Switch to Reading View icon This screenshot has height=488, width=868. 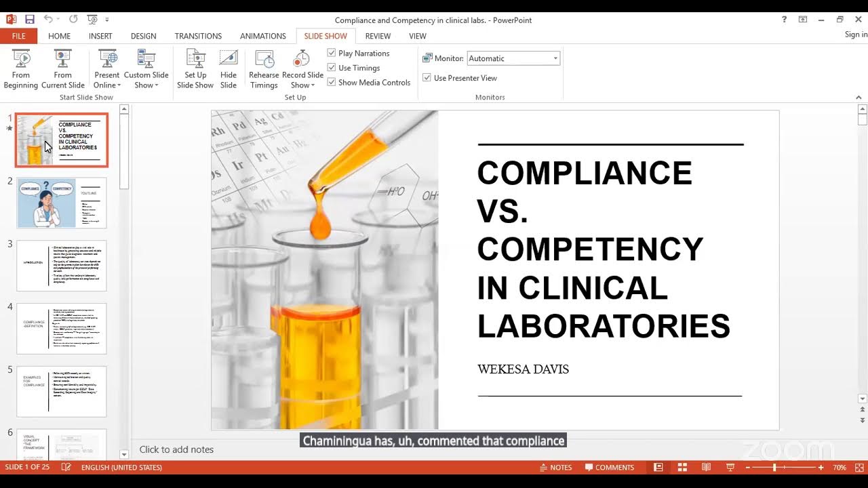pos(706,468)
